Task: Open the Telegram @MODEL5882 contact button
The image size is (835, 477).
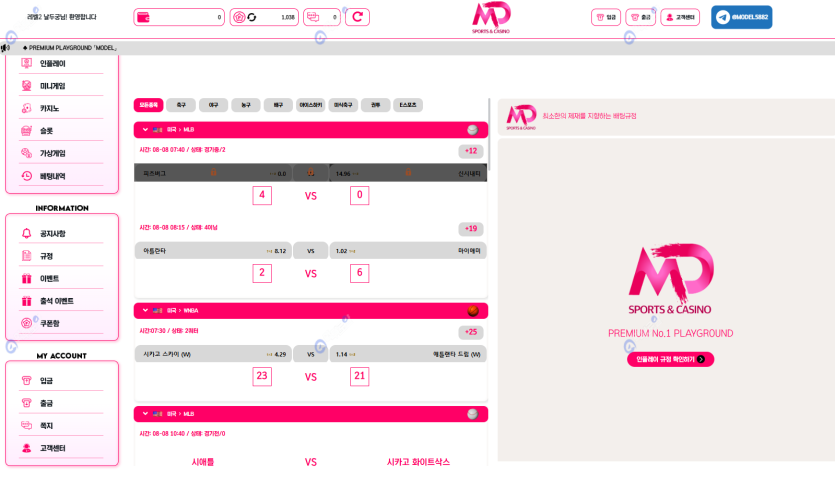Action: (741, 17)
